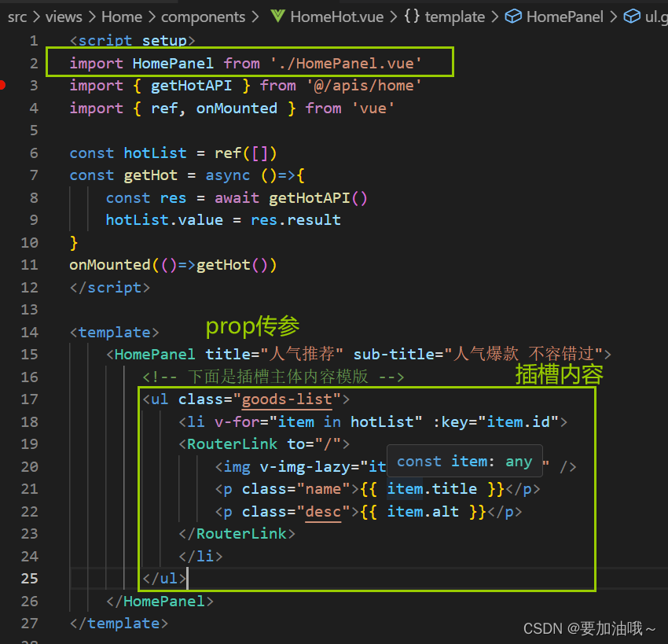Click the async keyword on line 7
Viewport: 668px width, 644px height.
tap(228, 175)
